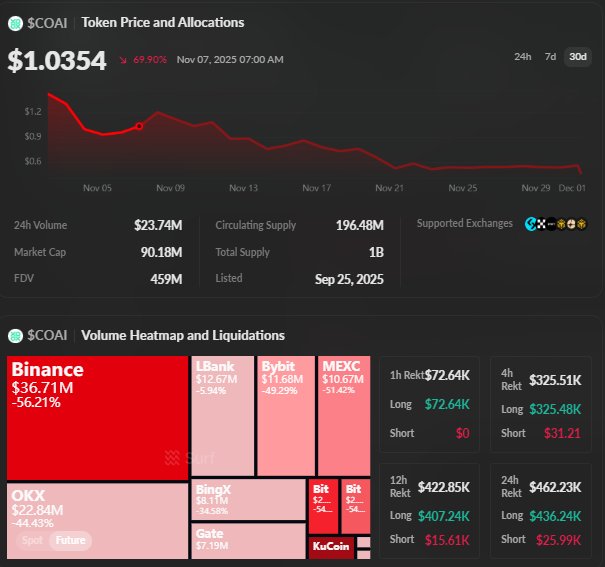Select the 30d chart timeframe
Screen dimensions: 605x567
577,56
